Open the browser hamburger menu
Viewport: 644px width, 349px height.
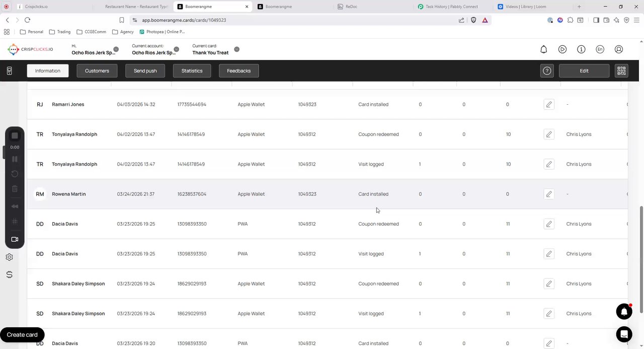(x=637, y=20)
